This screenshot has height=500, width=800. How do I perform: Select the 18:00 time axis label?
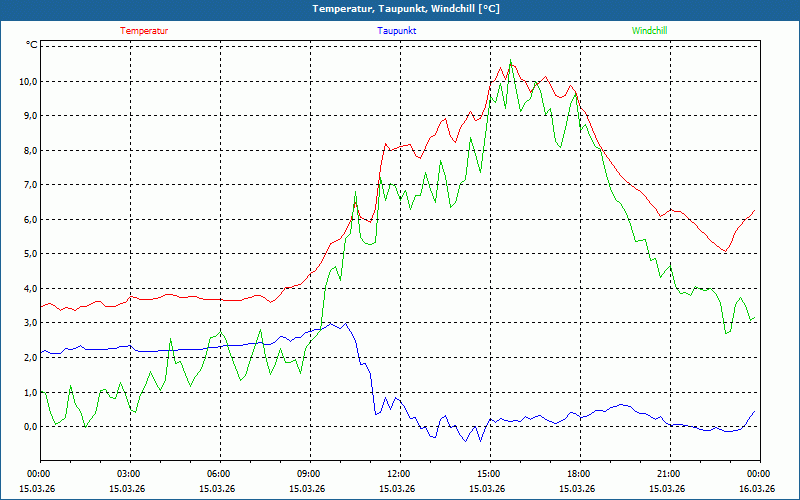click(578, 474)
